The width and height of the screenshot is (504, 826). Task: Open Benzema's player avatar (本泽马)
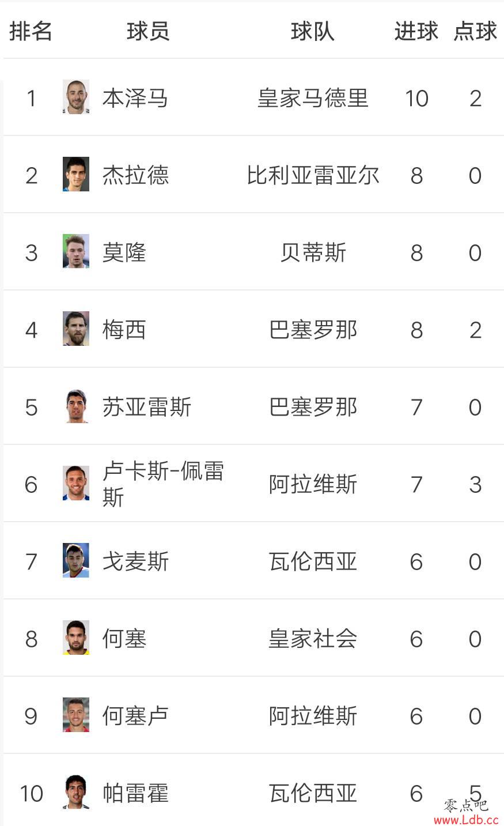point(76,97)
